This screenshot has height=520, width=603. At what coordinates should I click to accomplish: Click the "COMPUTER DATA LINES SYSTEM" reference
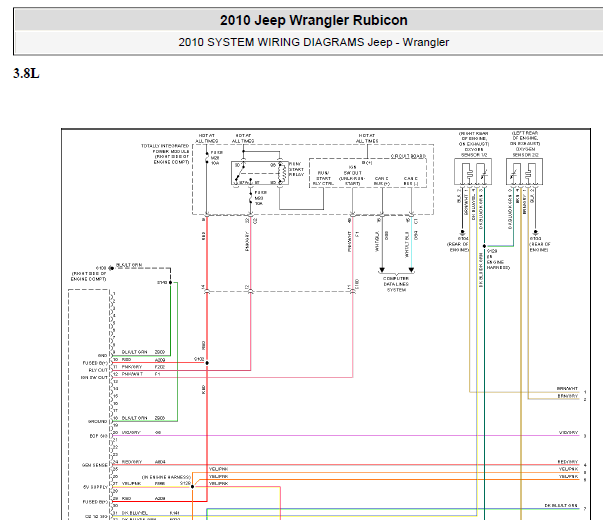point(396,284)
